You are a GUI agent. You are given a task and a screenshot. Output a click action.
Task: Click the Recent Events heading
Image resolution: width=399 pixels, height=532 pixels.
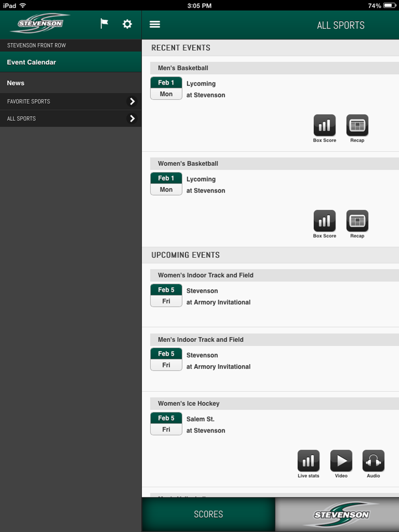point(181,48)
